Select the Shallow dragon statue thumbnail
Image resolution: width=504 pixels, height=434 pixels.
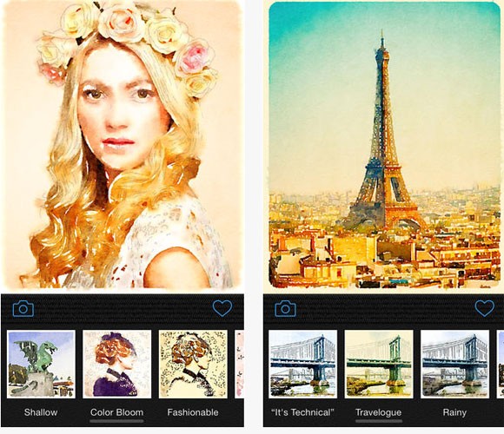(x=41, y=364)
